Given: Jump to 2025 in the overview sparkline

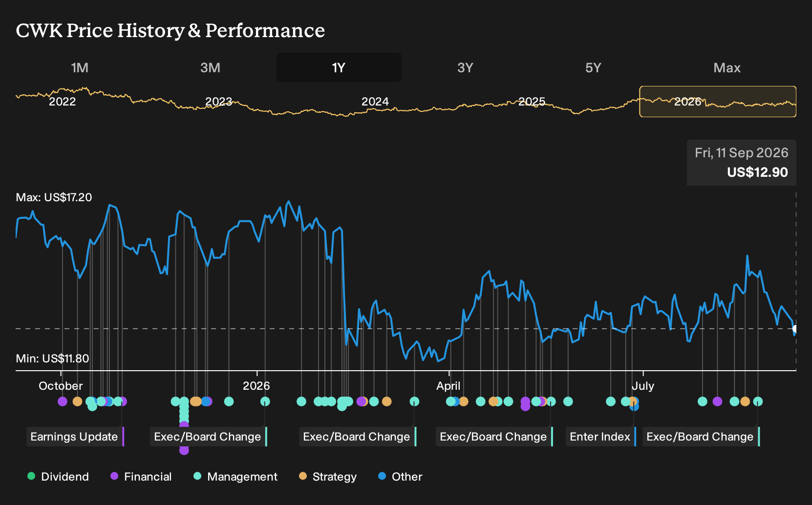Looking at the screenshot, I should [532, 102].
